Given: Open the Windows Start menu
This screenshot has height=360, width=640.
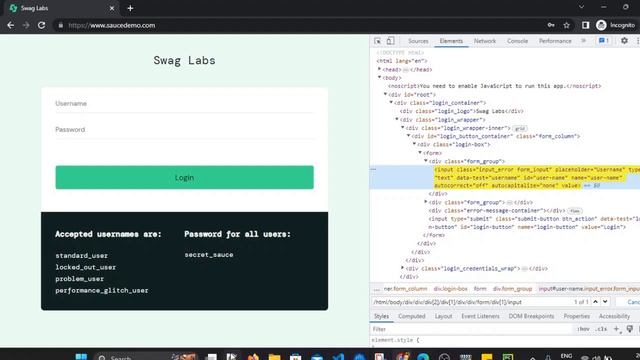Looking at the screenshot, I should [81, 357].
